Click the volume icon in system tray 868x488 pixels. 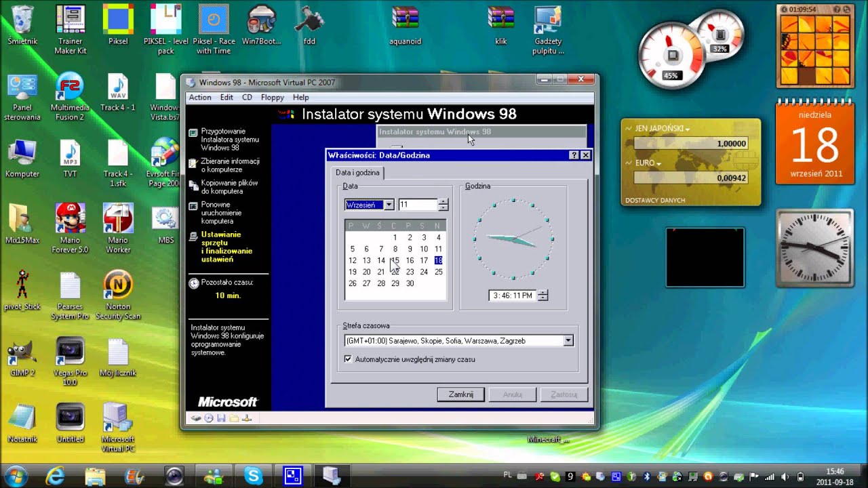(x=785, y=476)
